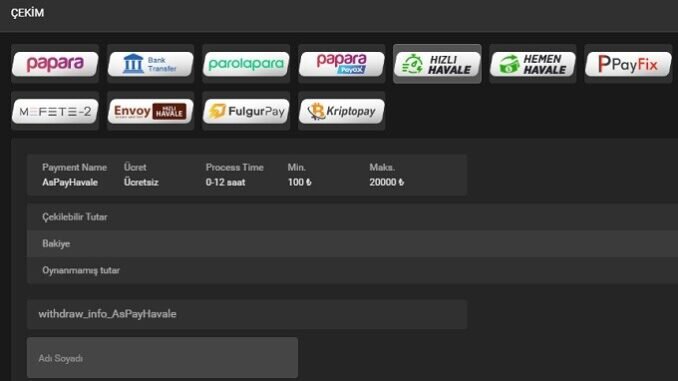
Task: Click the 20000 ₺ maximum value
Action: pos(387,182)
